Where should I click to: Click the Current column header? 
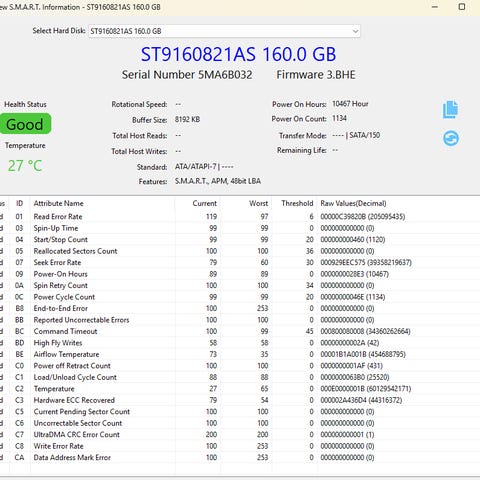[205, 203]
